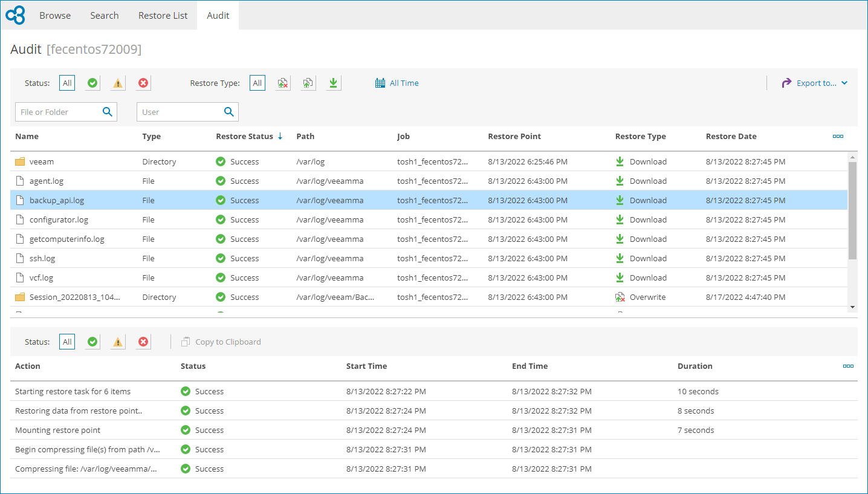Click the Veeam logo icon

pyautogui.click(x=15, y=15)
